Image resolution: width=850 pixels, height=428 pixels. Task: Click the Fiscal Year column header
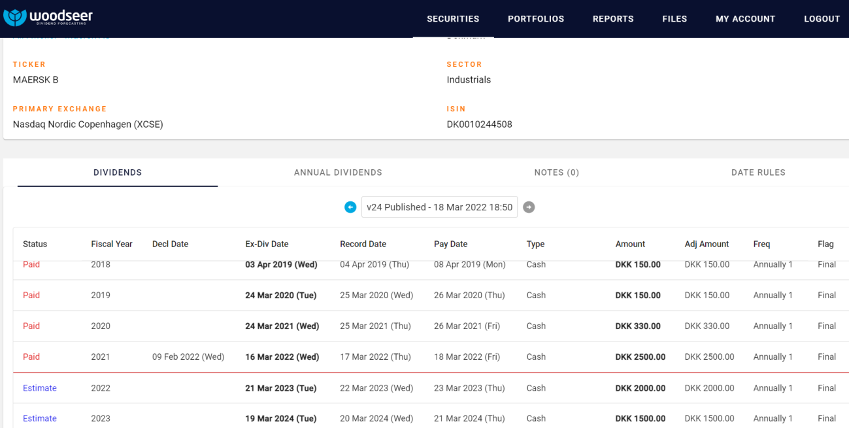coord(112,244)
